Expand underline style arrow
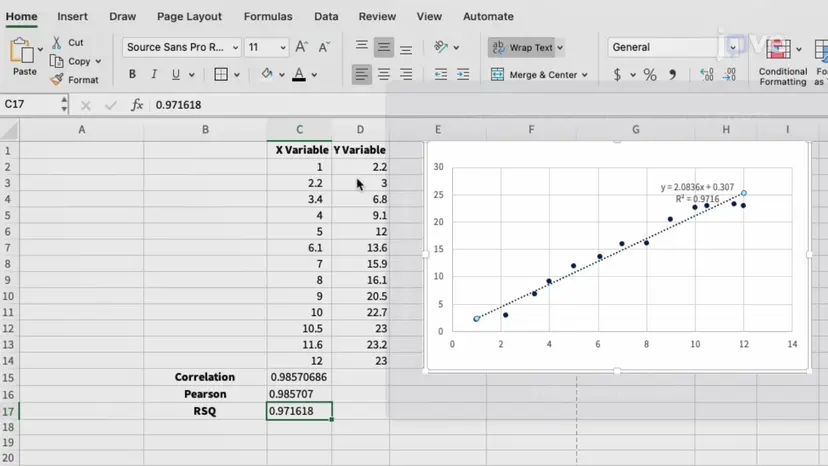Screen dimensions: 828x466 [x=192, y=75]
